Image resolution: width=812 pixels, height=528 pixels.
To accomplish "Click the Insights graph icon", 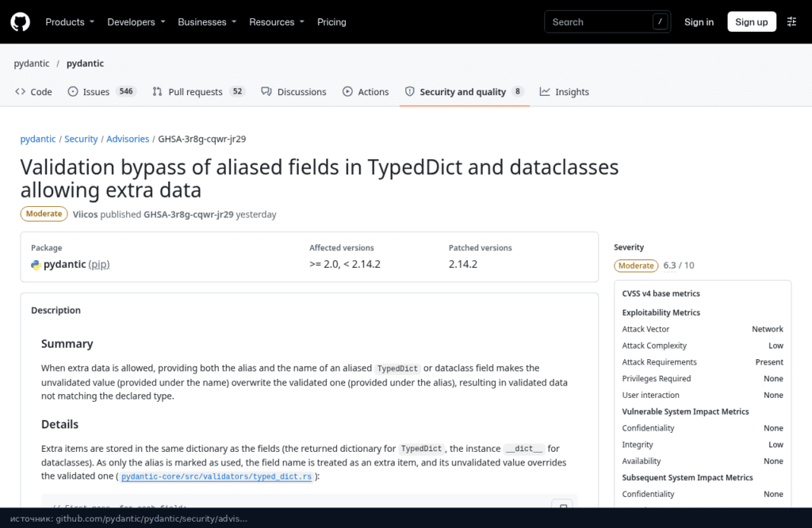I will click(x=545, y=92).
